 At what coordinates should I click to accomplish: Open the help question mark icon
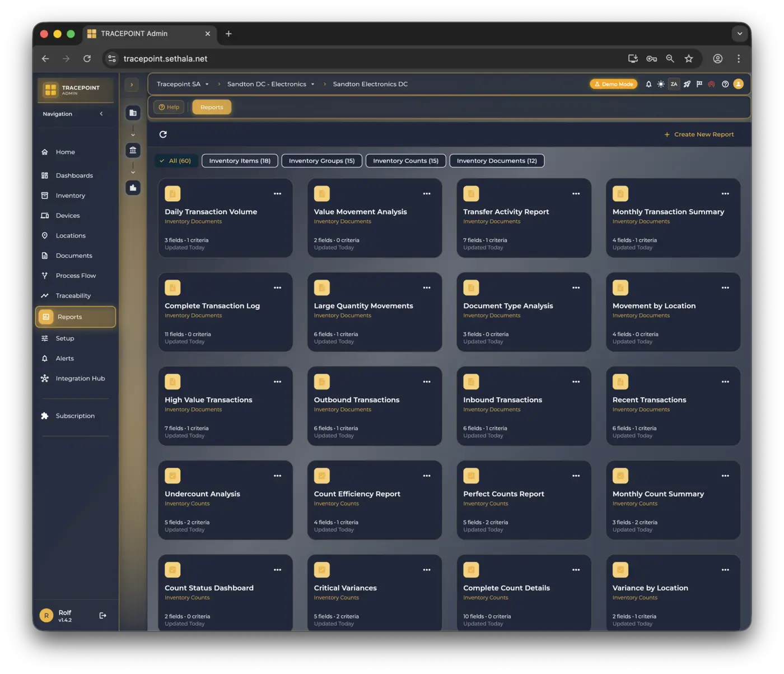click(725, 84)
